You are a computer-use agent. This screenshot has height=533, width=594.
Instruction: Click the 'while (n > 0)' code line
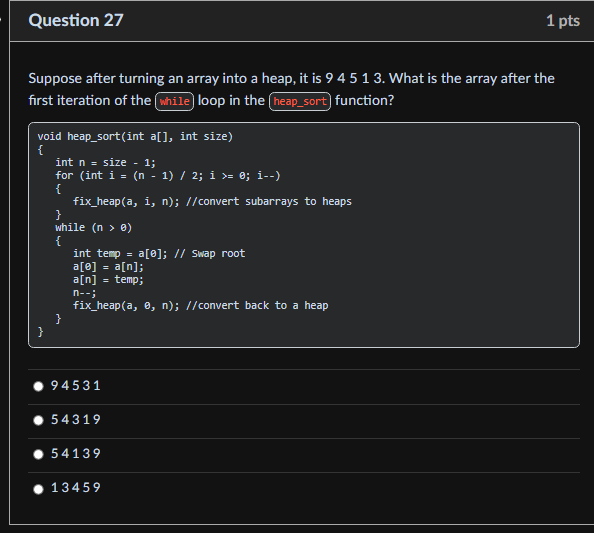tap(94, 227)
